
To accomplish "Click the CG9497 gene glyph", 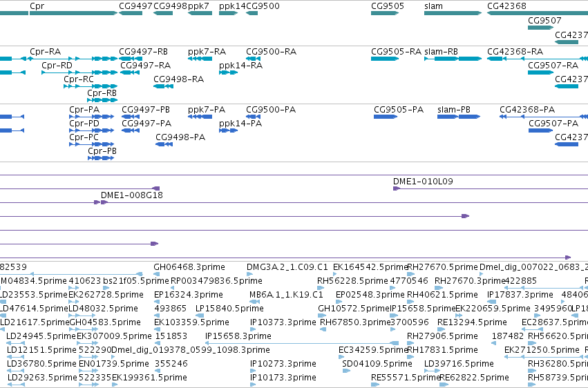I will click(131, 13).
